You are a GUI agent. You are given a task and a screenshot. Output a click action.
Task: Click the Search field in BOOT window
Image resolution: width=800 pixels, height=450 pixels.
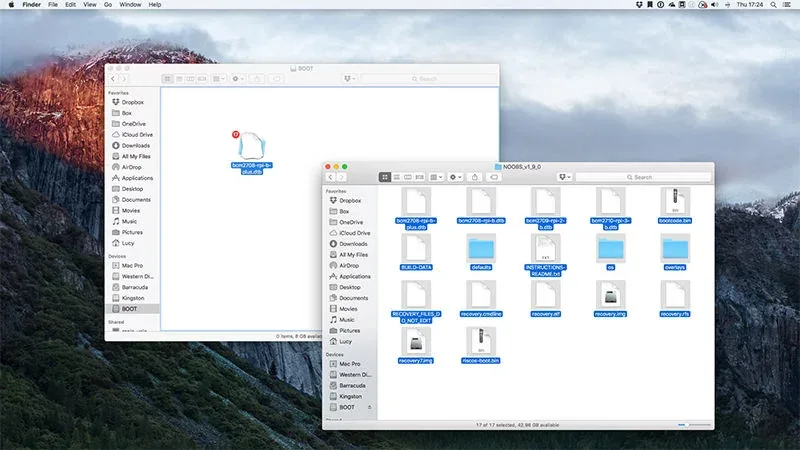click(428, 79)
